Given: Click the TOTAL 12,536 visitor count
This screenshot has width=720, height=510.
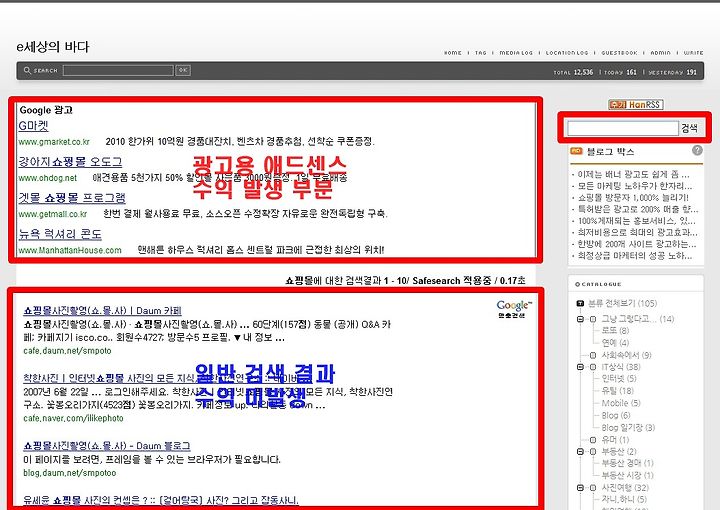Looking at the screenshot, I should click(573, 73).
